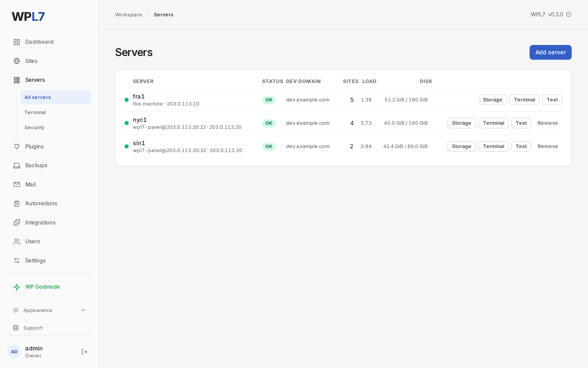Click sin1 disk value 42.4 GiB / 80.0 GiB
The width and height of the screenshot is (588, 368).
[405, 147]
